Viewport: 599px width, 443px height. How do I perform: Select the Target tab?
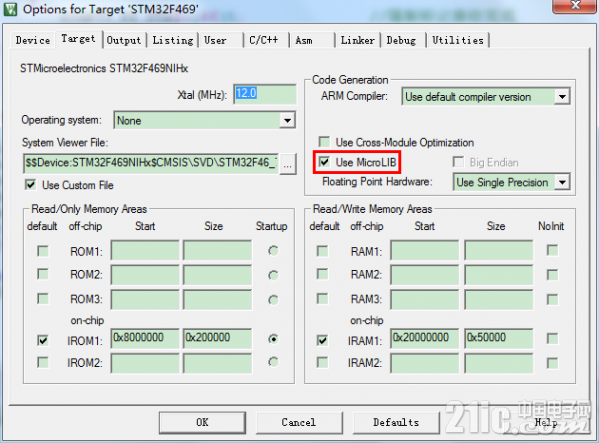pyautogui.click(x=78, y=39)
